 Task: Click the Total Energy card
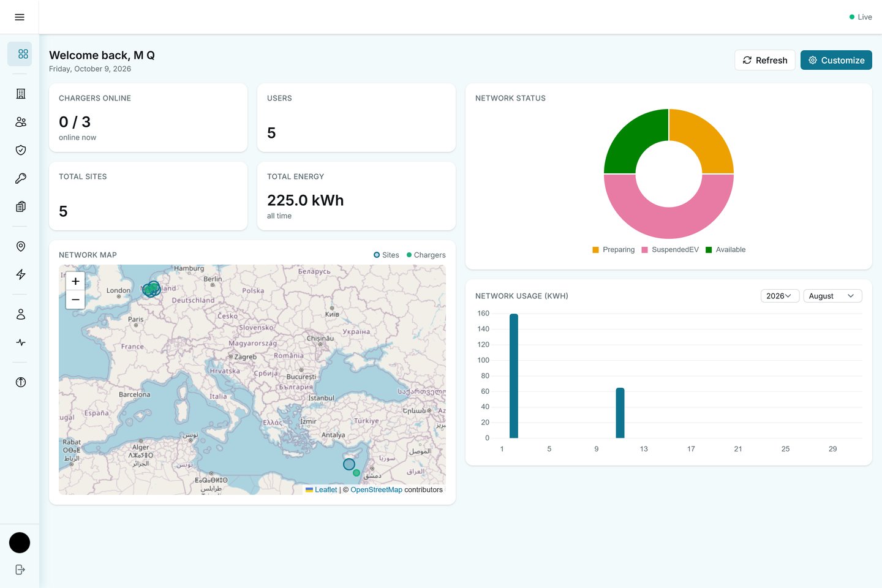click(356, 196)
